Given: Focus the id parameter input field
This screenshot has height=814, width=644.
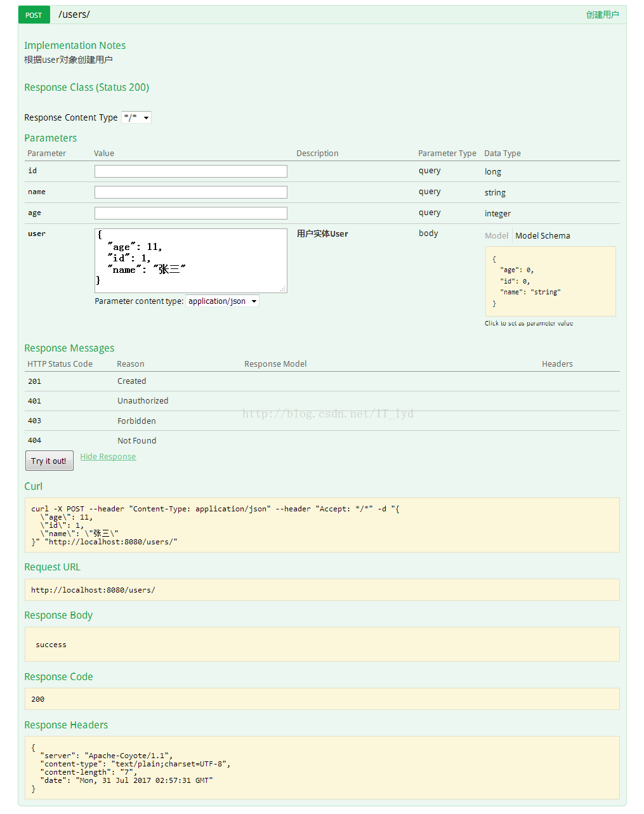Looking at the screenshot, I should click(x=190, y=171).
